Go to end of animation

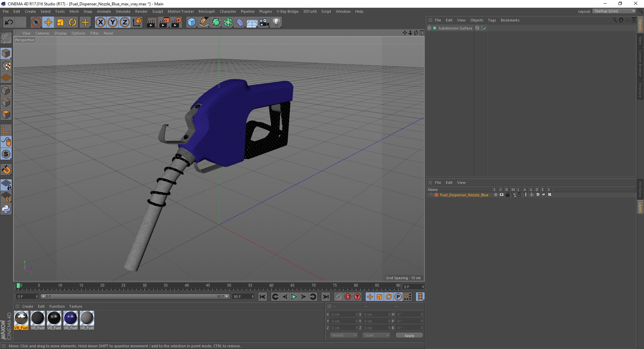point(325,297)
